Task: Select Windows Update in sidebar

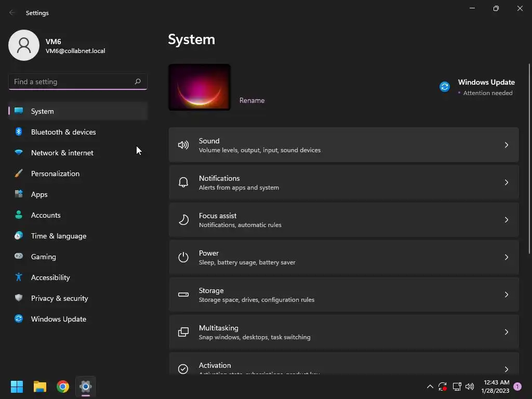Action: coord(78,318)
